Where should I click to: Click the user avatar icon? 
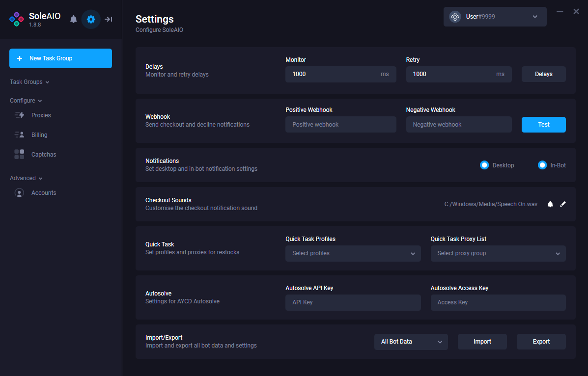(455, 17)
